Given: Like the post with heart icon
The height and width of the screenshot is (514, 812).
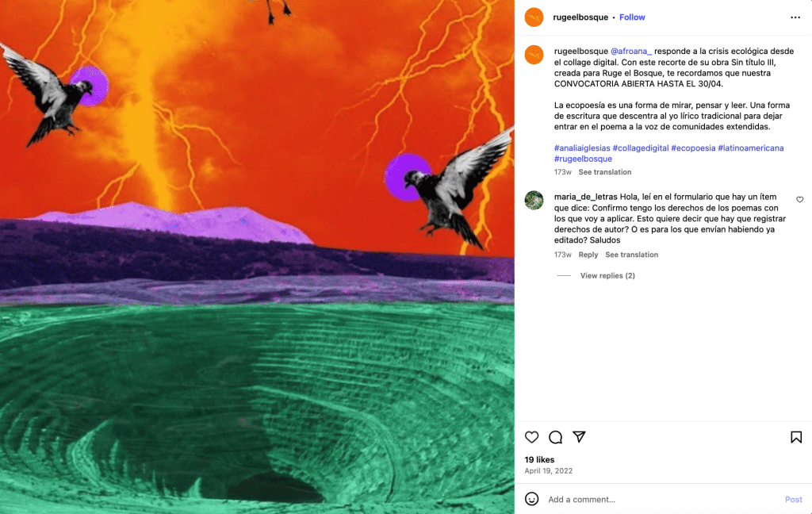Looking at the screenshot, I should (x=532, y=437).
